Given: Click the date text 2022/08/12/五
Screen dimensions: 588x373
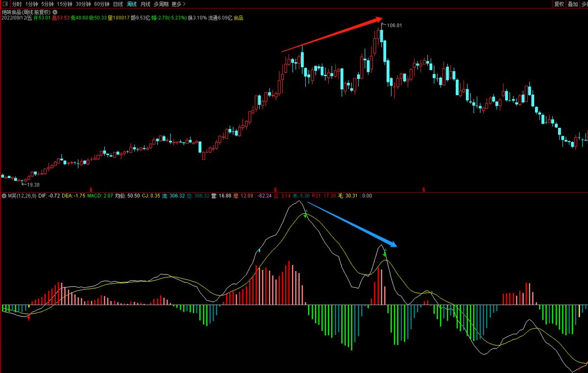Looking at the screenshot, I should point(17,18).
